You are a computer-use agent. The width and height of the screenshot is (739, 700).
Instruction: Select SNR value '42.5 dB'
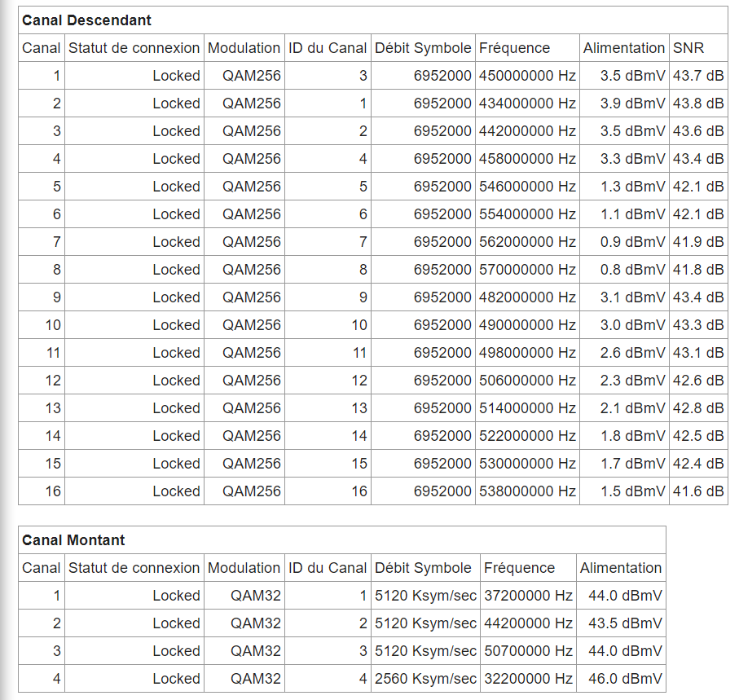click(698, 436)
